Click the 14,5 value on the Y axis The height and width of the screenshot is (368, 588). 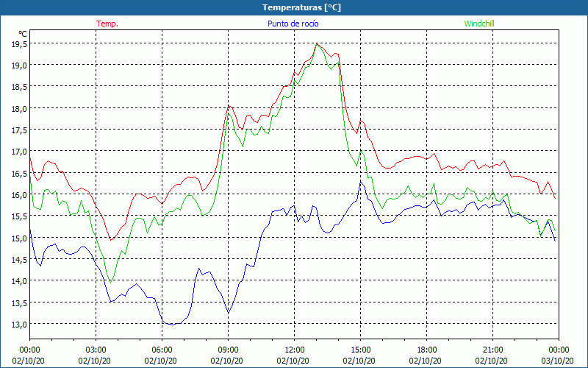coord(19,260)
